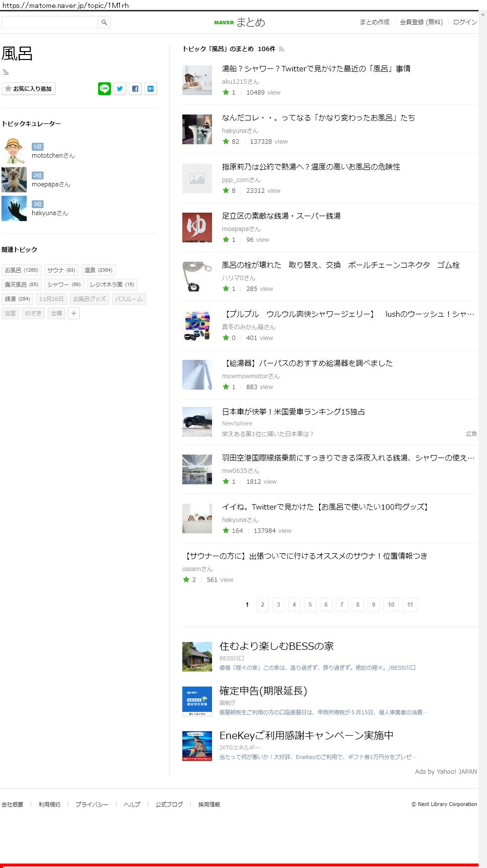The width and height of the screenshot is (487, 868).
Task: Open mototchen curator avatar
Action: 14,151
